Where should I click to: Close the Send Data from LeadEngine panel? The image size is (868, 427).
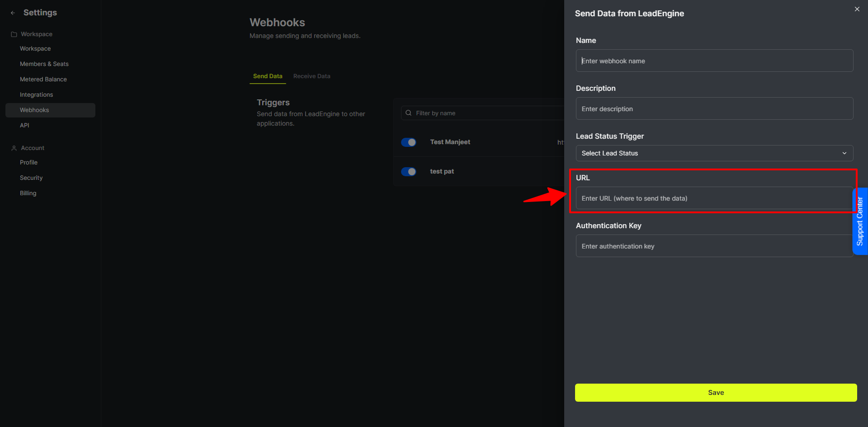pyautogui.click(x=857, y=9)
